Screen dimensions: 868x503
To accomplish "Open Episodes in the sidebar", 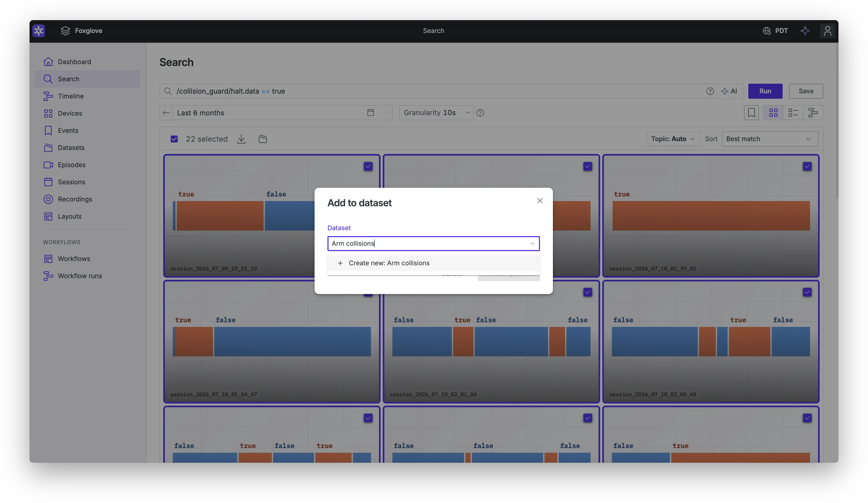I will point(87,165).
